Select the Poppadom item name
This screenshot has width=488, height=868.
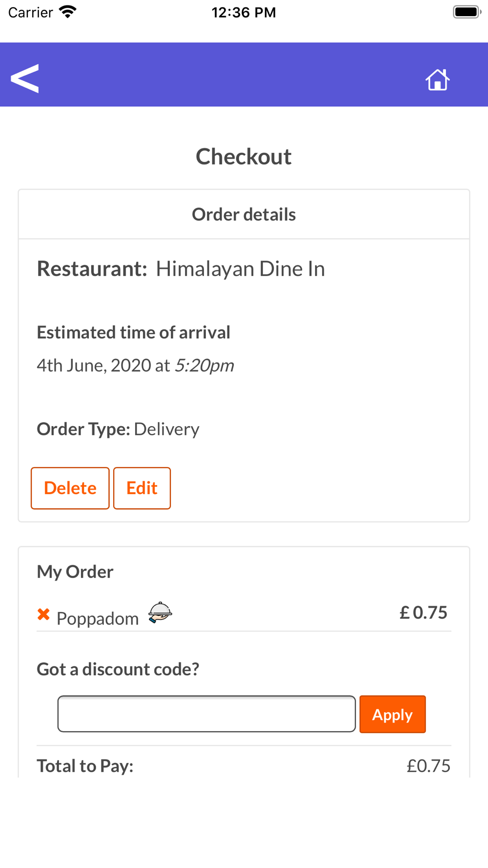pyautogui.click(x=98, y=619)
